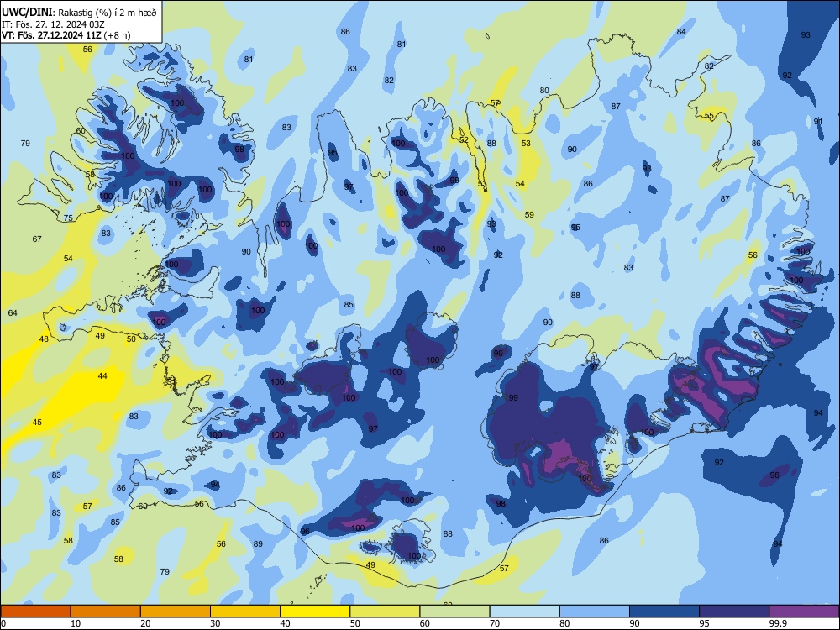Click the map value '52'

(x=464, y=139)
